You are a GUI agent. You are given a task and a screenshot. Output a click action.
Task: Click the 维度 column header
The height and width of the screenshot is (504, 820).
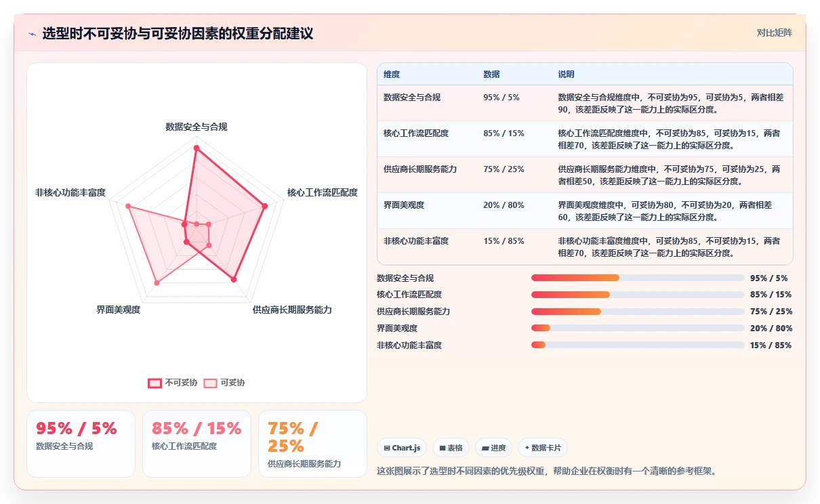pos(392,75)
